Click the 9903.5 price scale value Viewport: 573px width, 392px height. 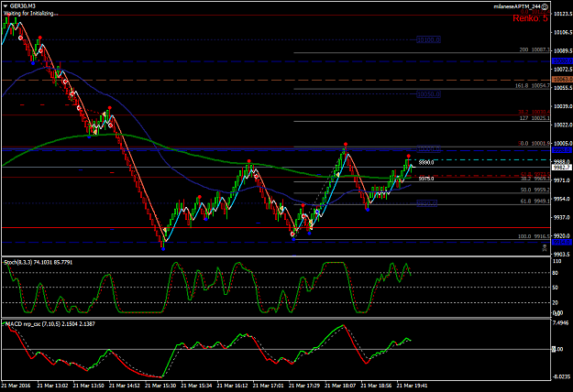[x=562, y=254]
